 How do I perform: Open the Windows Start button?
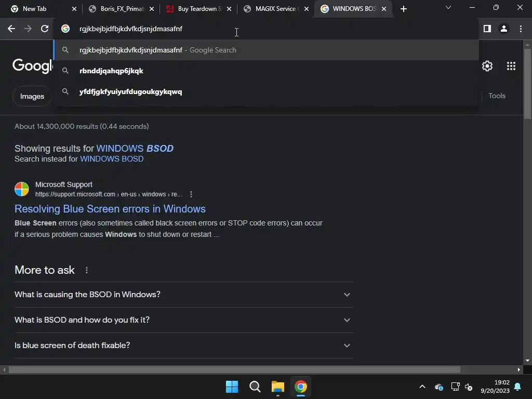232,387
